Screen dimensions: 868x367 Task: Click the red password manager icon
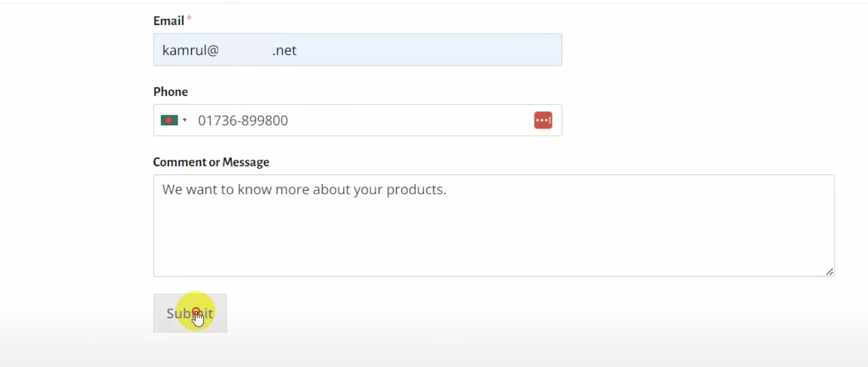pyautogui.click(x=543, y=120)
